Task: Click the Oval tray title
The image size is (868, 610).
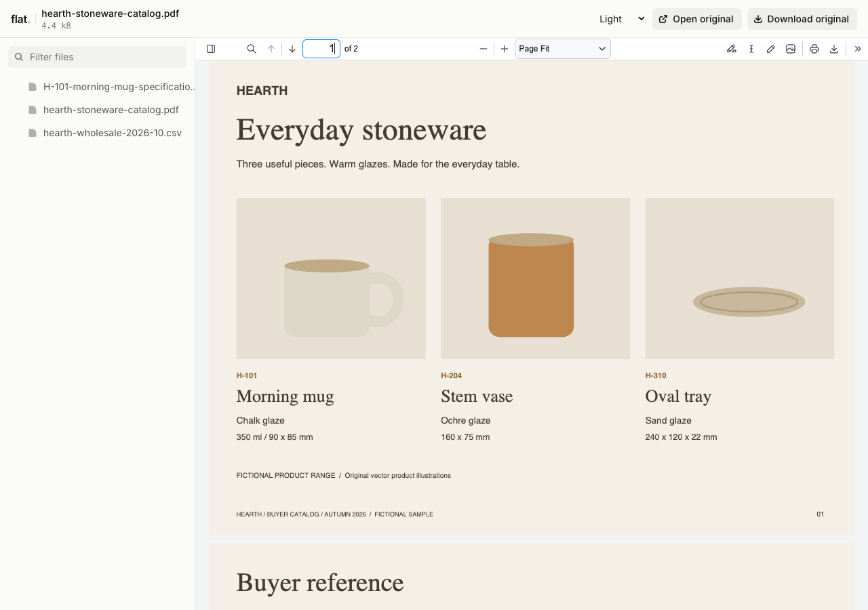Action: [678, 396]
